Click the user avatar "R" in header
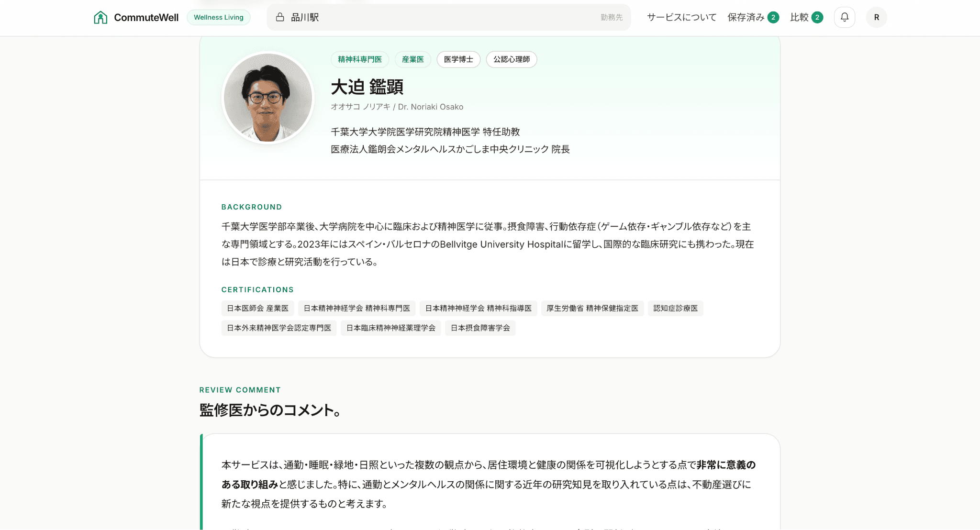This screenshot has height=530, width=980. (876, 17)
